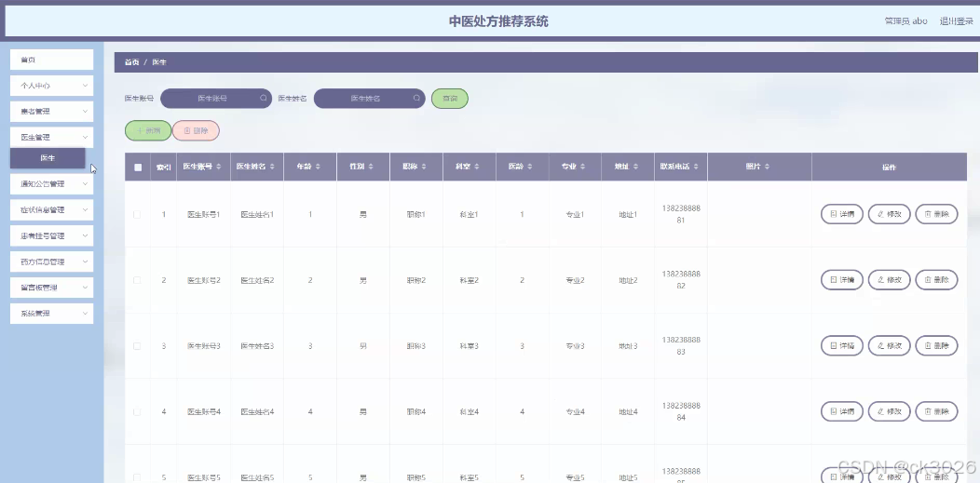
Task: Go to 首页 via breadcrumb
Action: coord(131,62)
